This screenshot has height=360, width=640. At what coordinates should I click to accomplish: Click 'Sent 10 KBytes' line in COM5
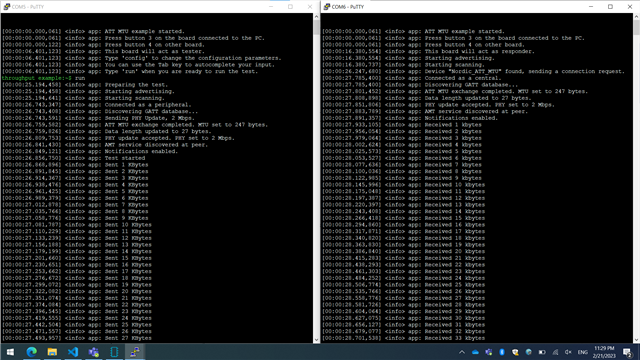(77, 225)
